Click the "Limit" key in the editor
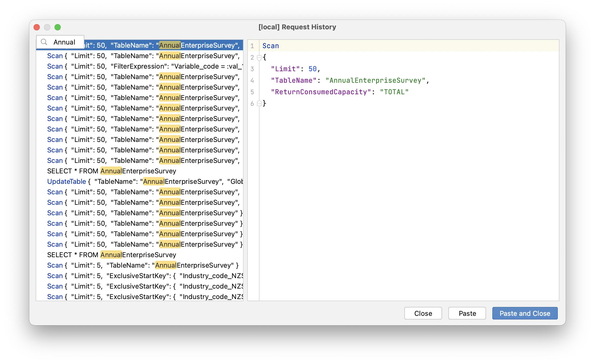 [285, 69]
